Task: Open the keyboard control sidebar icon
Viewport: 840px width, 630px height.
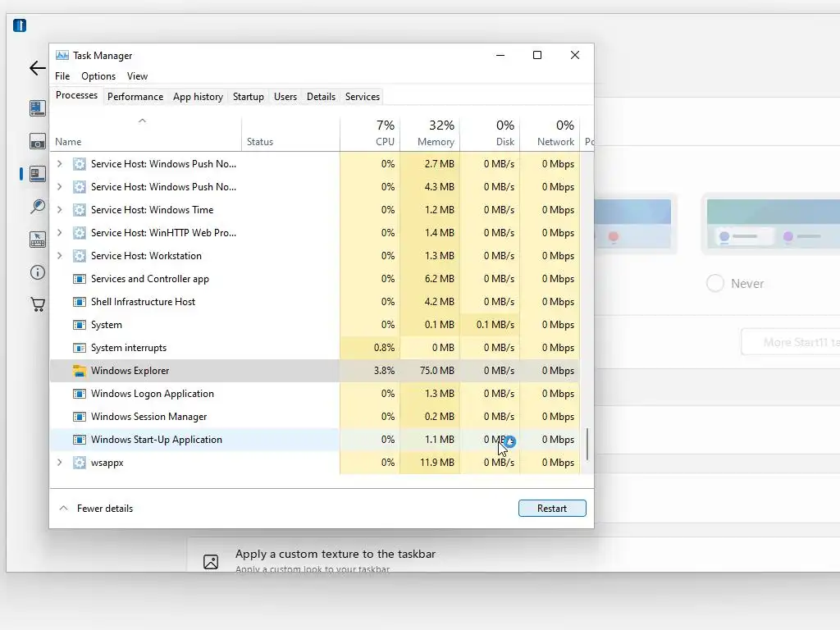Action: (38, 240)
